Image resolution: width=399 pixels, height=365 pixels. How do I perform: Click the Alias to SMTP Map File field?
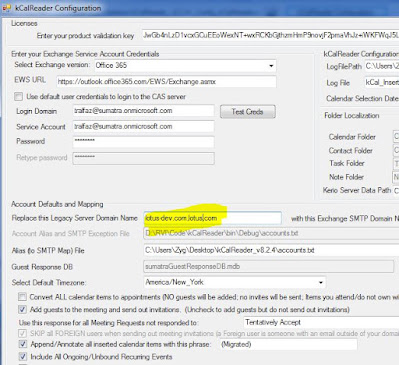pyautogui.click(x=271, y=250)
